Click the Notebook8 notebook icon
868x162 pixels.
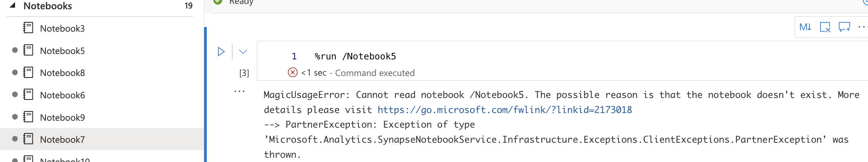[x=28, y=73]
